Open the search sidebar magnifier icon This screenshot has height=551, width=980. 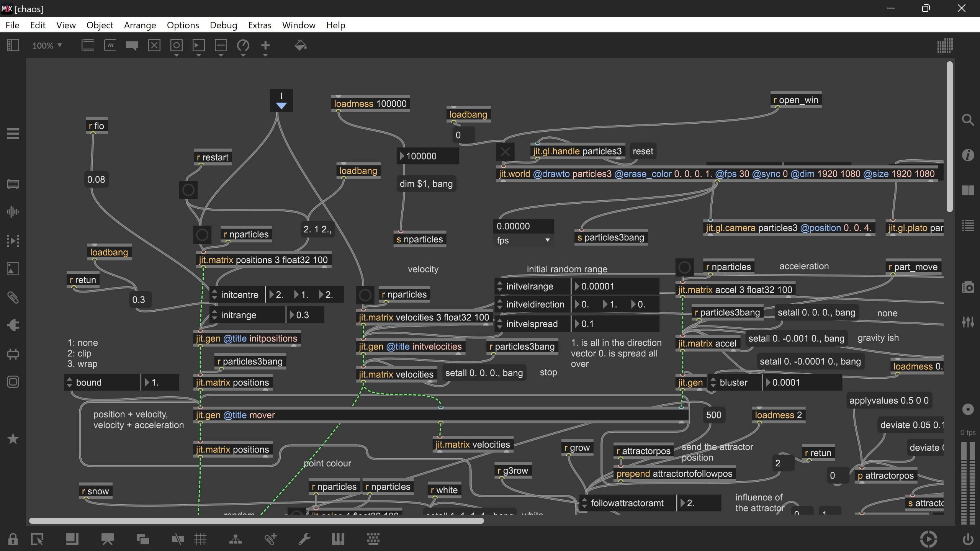click(968, 120)
